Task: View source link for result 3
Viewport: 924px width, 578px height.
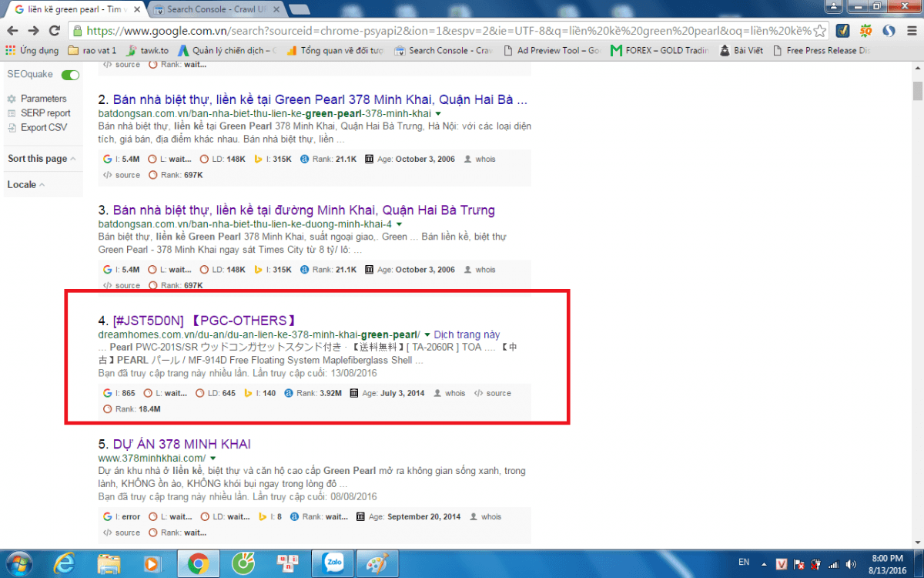Action: [x=122, y=285]
